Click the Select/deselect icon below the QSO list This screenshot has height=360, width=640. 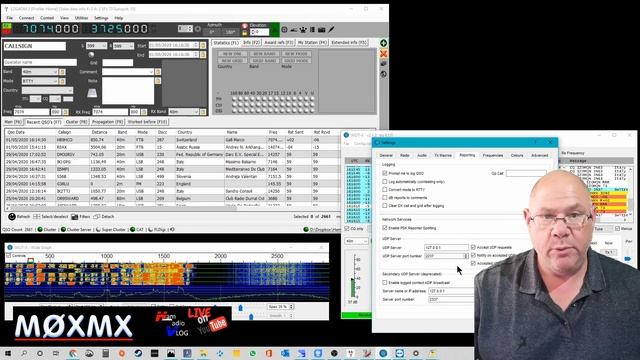[x=36, y=217]
